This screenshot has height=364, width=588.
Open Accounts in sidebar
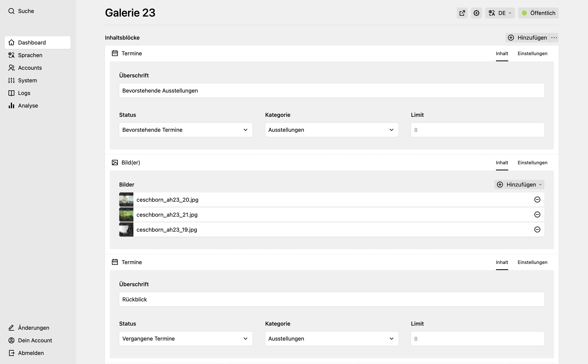click(38, 68)
